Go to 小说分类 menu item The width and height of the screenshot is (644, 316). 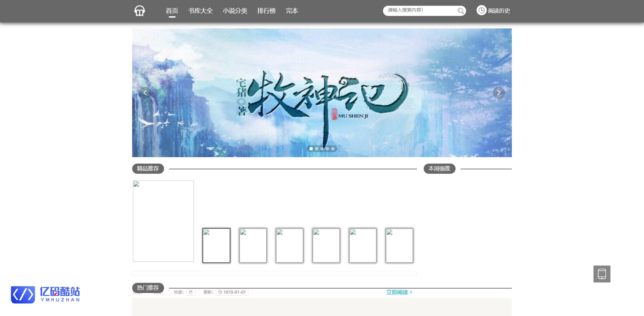[x=235, y=11]
